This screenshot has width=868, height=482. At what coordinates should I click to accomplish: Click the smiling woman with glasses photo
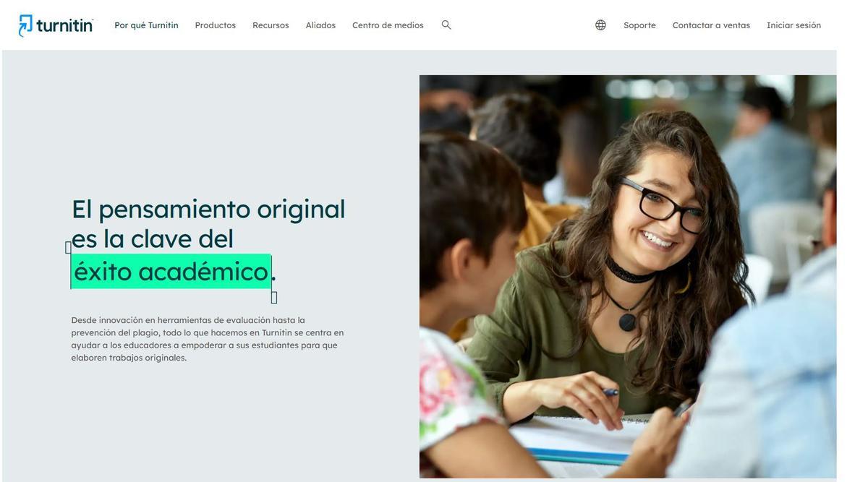pyautogui.click(x=628, y=276)
